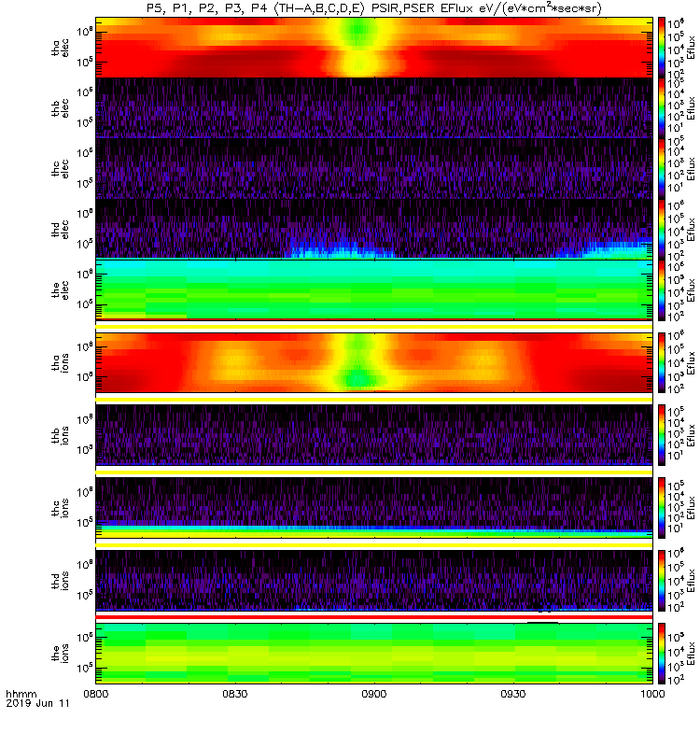700x747 pixels.
Task: Click the 0900 time axis label
Action: [x=374, y=694]
